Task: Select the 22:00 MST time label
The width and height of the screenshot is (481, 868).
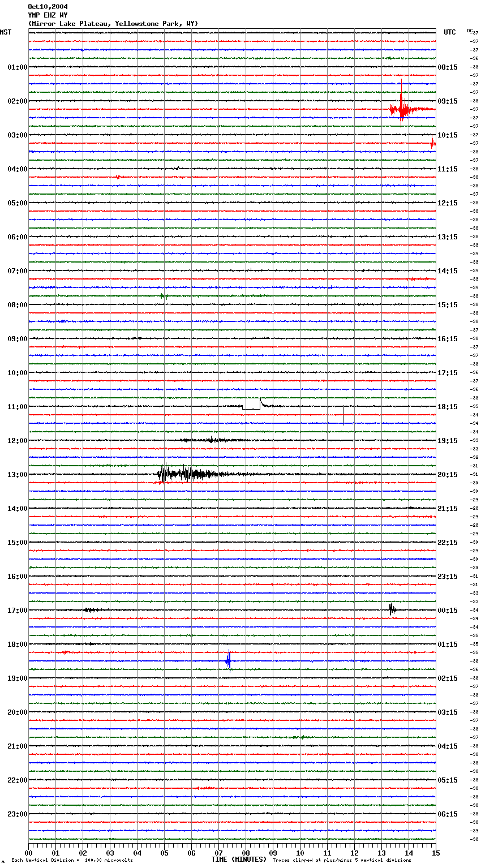Action: (17, 780)
